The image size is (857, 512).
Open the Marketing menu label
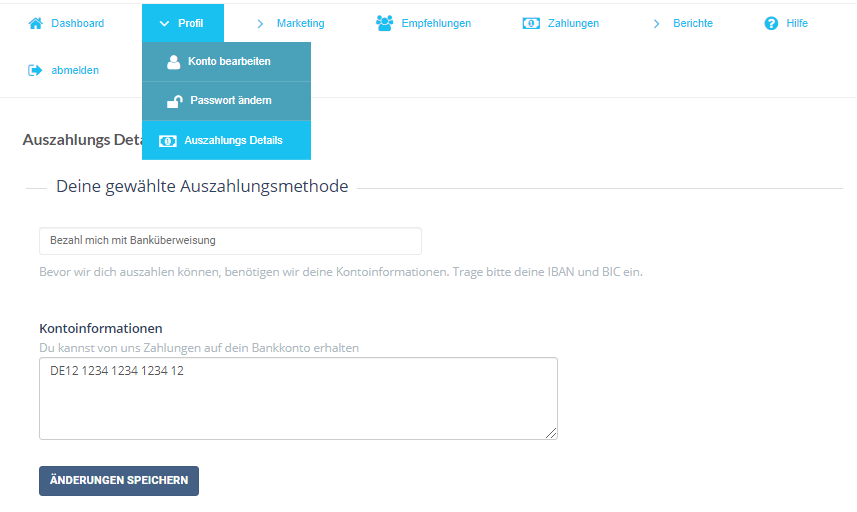pyautogui.click(x=301, y=23)
